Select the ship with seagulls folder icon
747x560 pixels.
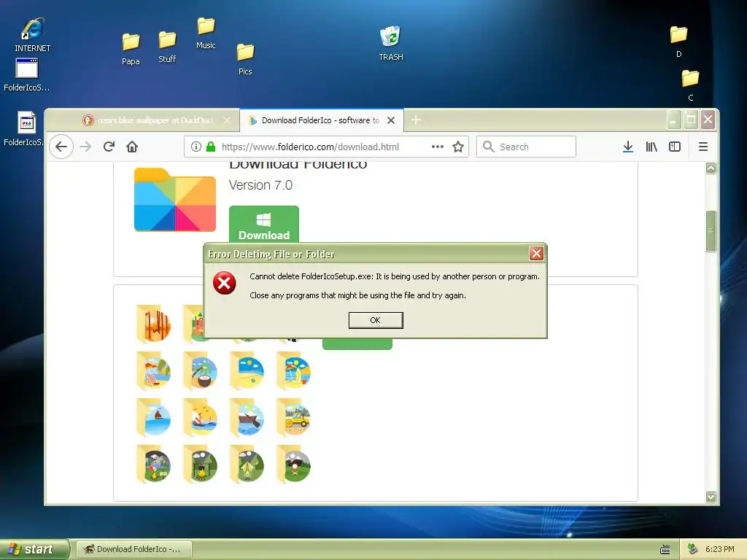[x=201, y=418]
